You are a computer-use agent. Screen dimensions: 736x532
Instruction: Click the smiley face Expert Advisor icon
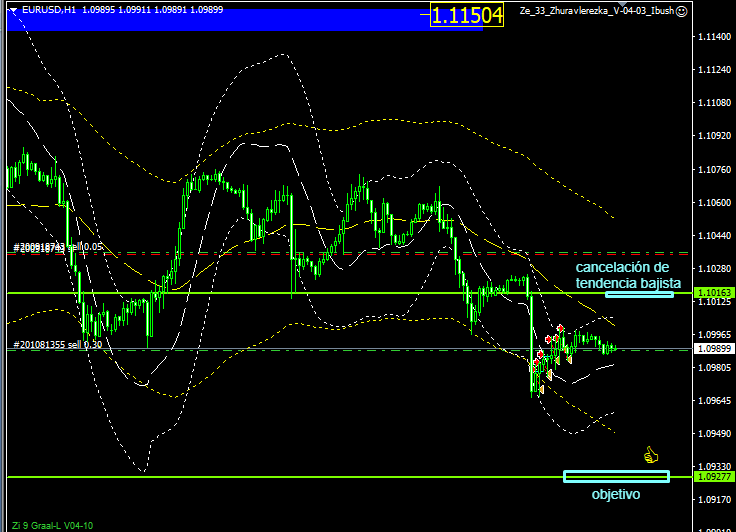pos(681,10)
